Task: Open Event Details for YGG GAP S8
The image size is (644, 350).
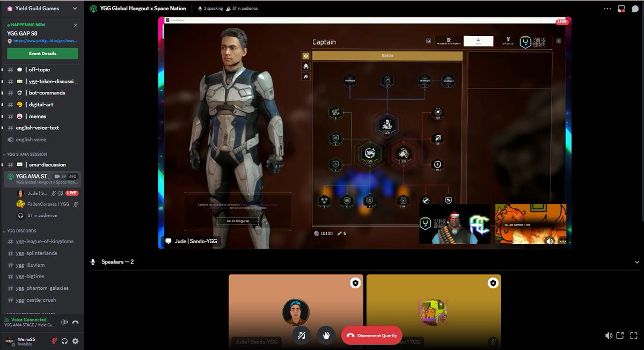Action: [x=42, y=54]
